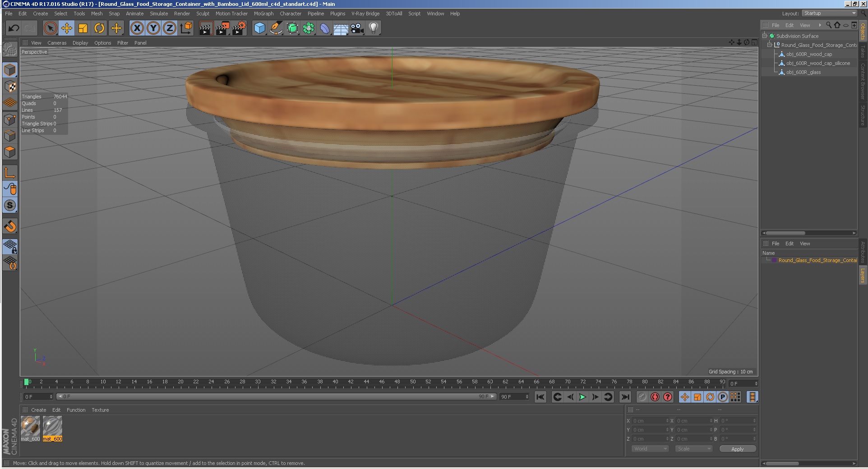Expand Object Manager menu arrow
The image size is (868, 469).
820,25
